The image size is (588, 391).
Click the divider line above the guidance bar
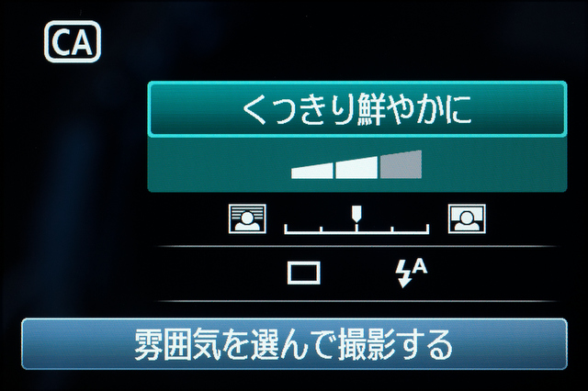point(356,301)
